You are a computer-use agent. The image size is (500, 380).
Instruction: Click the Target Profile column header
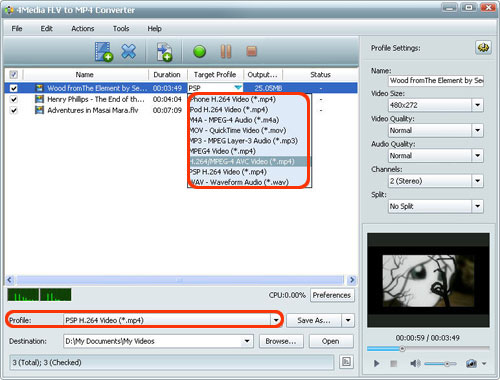pos(215,74)
